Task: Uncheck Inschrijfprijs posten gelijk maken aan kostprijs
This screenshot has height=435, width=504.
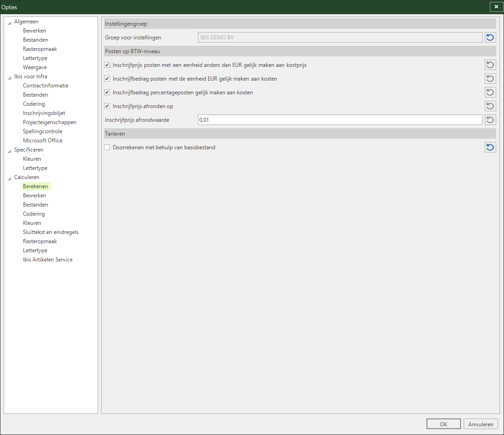Action: click(107, 65)
